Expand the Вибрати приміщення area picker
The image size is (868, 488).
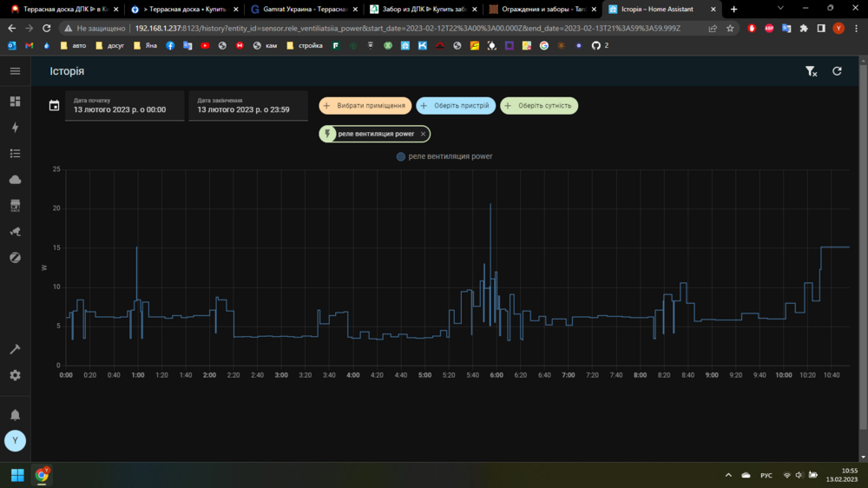point(365,106)
